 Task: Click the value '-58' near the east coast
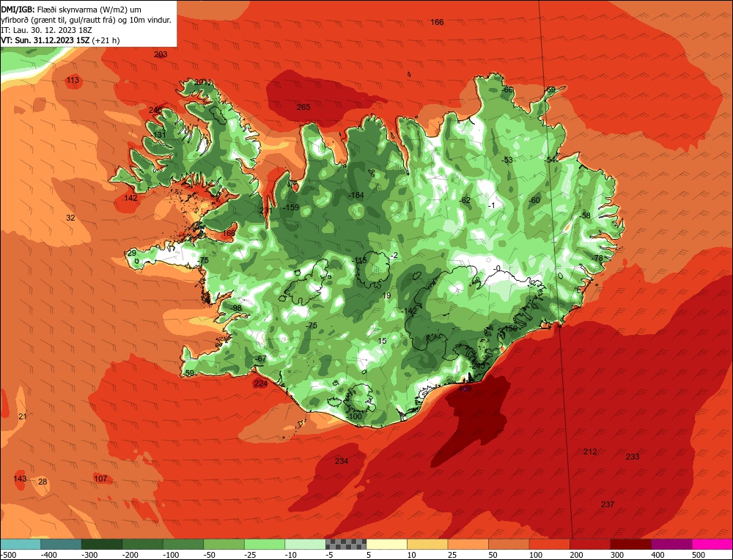point(584,215)
